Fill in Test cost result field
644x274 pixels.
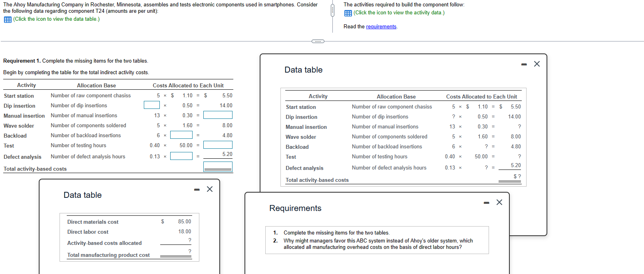coord(218,145)
